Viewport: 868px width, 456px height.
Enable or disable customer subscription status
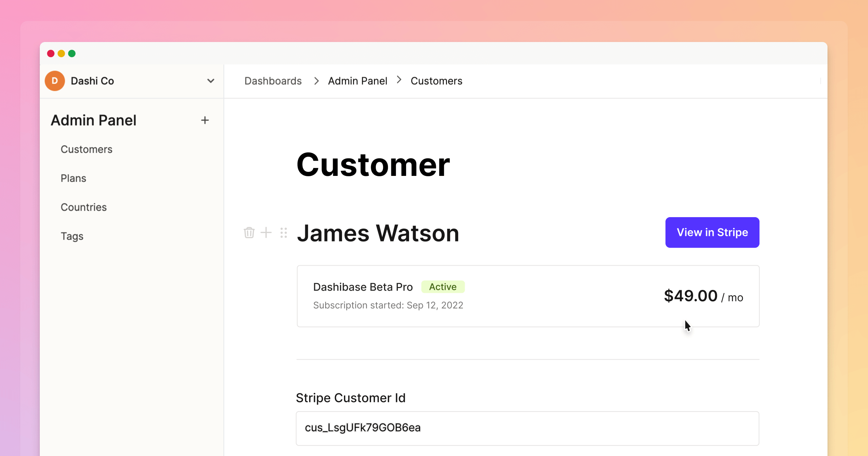pos(443,287)
